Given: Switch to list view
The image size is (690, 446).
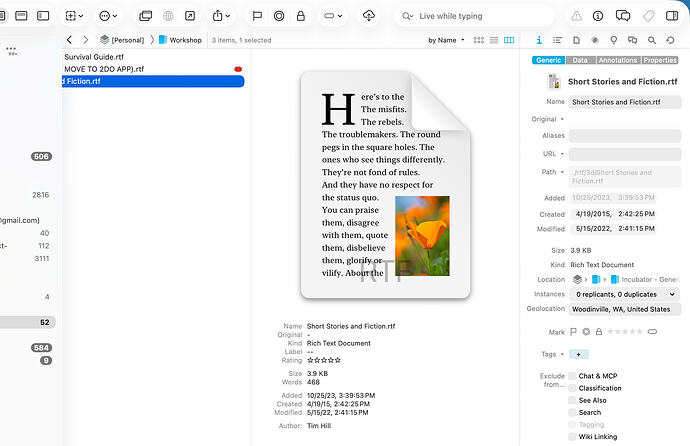Looking at the screenshot, I should coord(494,40).
